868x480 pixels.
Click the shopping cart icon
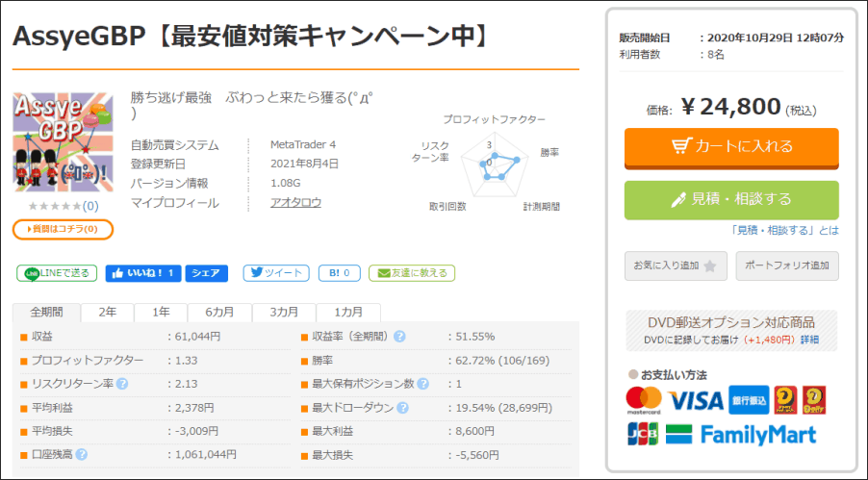click(x=681, y=145)
